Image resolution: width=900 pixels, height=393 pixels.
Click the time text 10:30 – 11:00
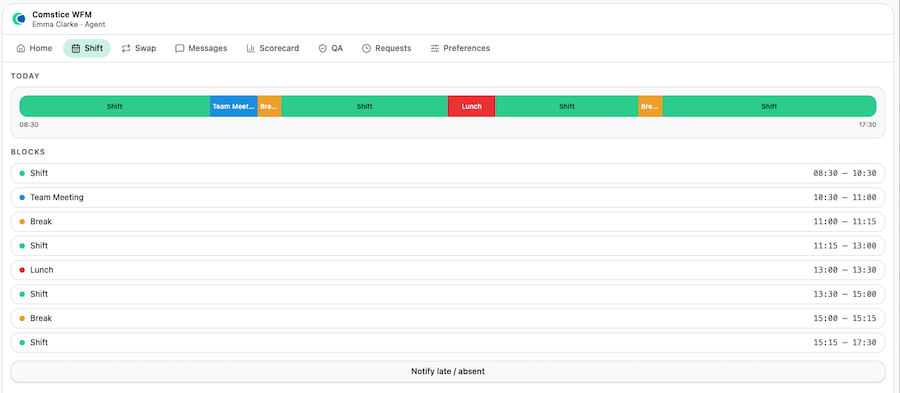click(844, 197)
